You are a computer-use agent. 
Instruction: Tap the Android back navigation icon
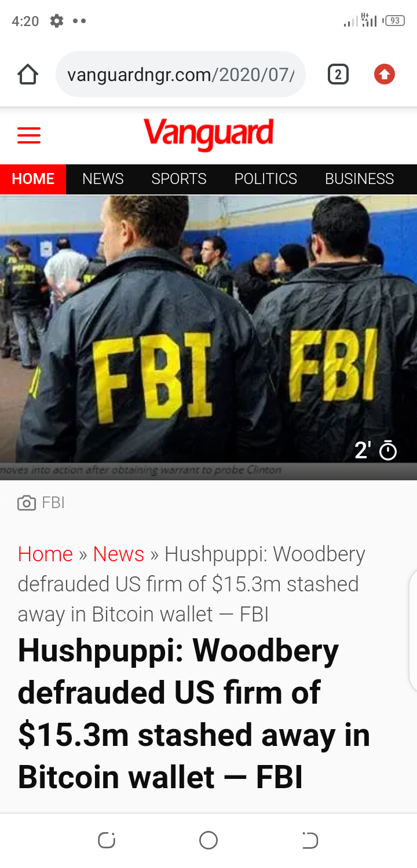310,840
